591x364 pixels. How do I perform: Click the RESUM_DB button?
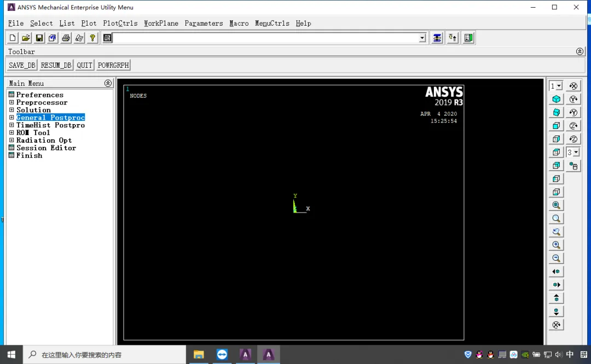[56, 65]
